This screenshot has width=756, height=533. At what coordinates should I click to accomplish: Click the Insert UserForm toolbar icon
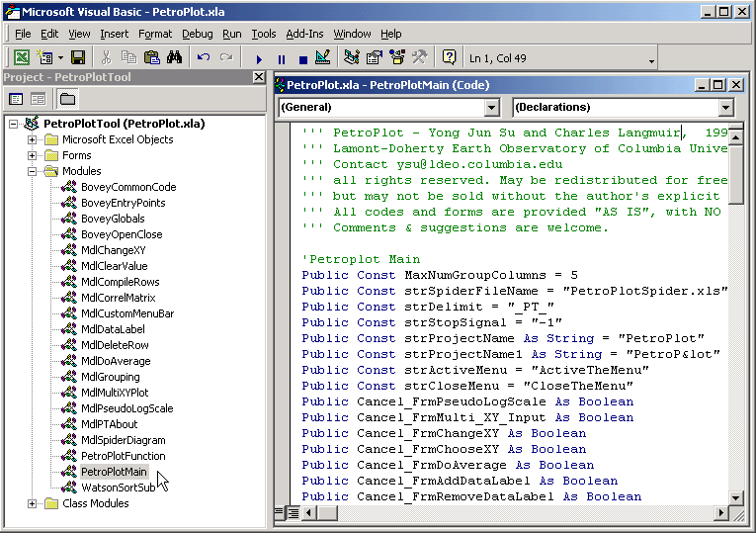click(x=45, y=58)
